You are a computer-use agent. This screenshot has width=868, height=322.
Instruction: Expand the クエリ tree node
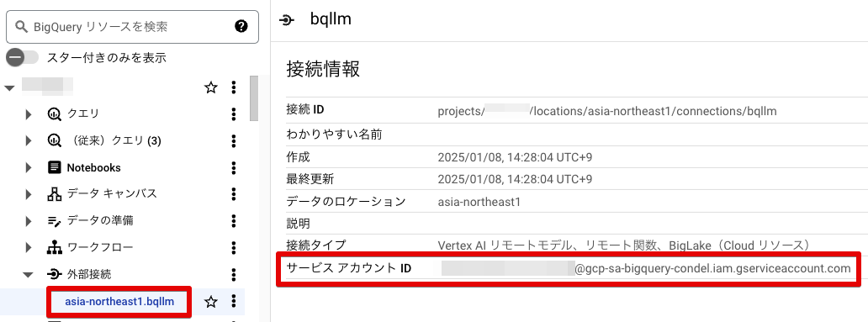(29, 114)
